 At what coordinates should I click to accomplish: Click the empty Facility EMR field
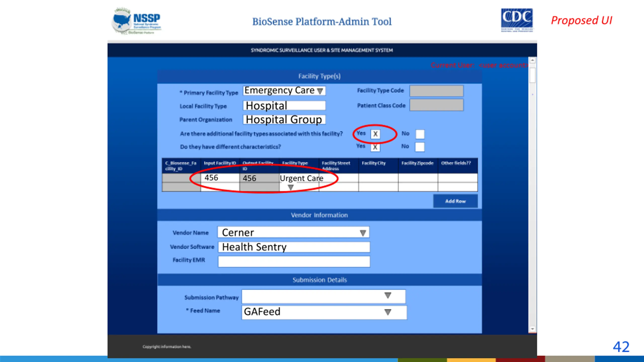pos(294,261)
